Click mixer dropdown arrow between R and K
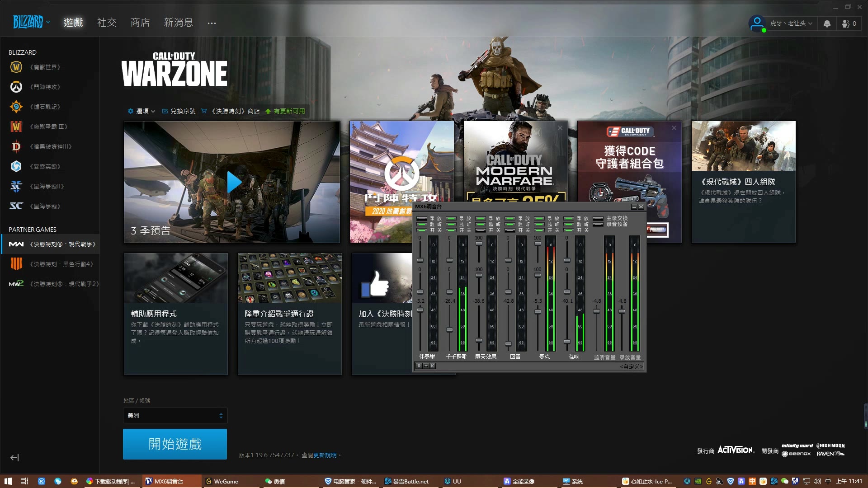The image size is (868, 488). coord(426,366)
